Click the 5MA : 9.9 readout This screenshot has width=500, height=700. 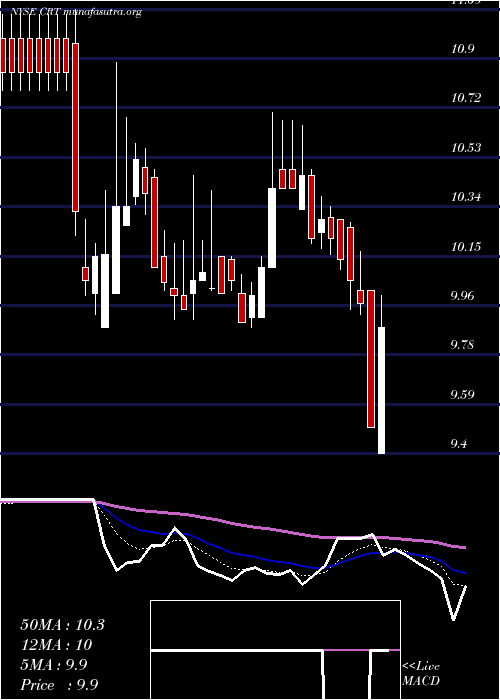[x=54, y=665]
